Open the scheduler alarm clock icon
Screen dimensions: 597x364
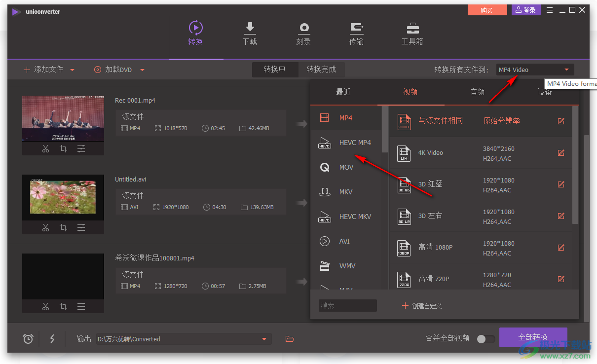[x=28, y=339]
